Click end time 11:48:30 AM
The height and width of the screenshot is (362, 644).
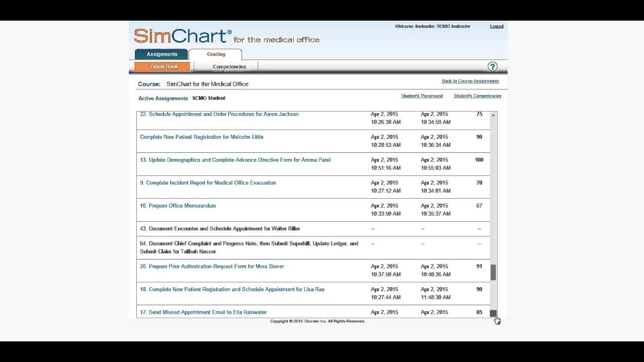click(x=436, y=298)
